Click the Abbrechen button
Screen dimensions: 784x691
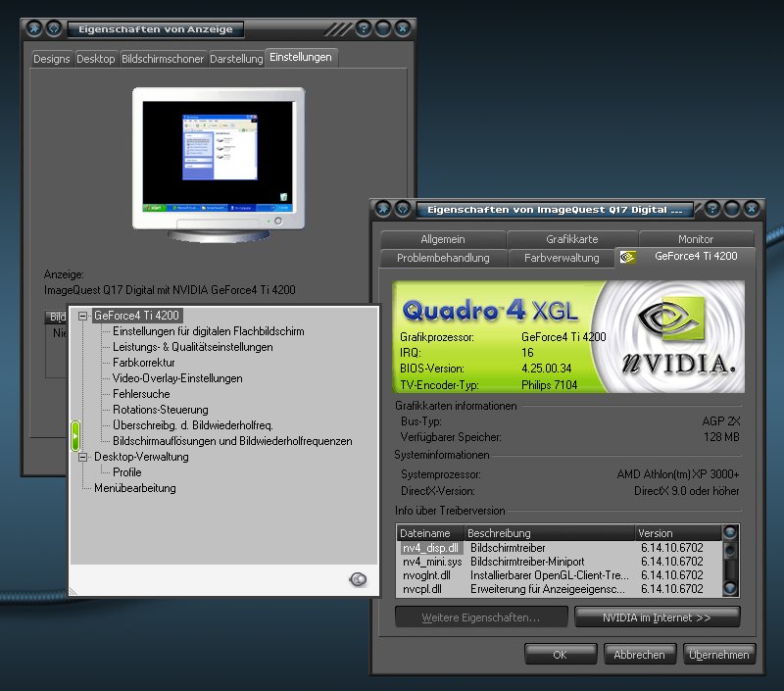(x=640, y=655)
